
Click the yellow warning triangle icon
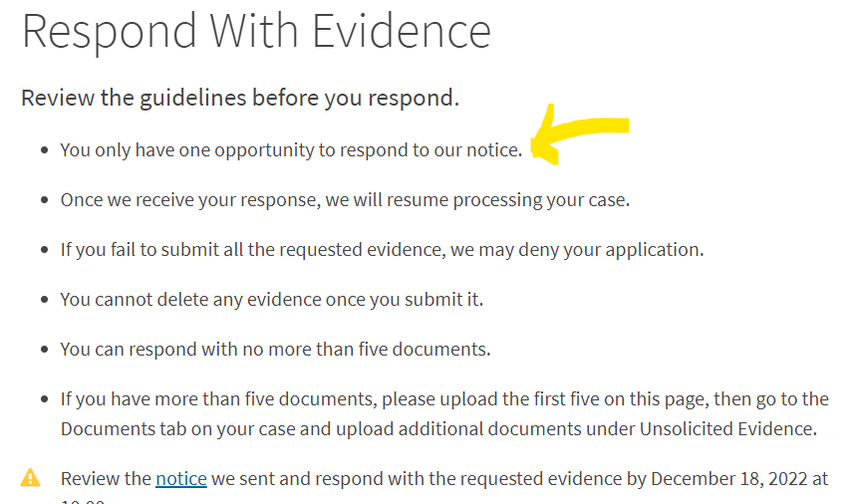(30, 478)
